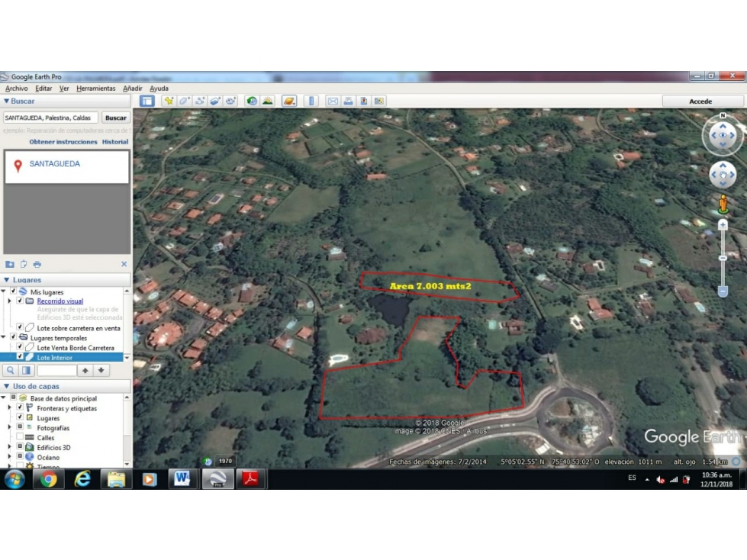Toggle the Lugares temporales checkbox

point(13,338)
